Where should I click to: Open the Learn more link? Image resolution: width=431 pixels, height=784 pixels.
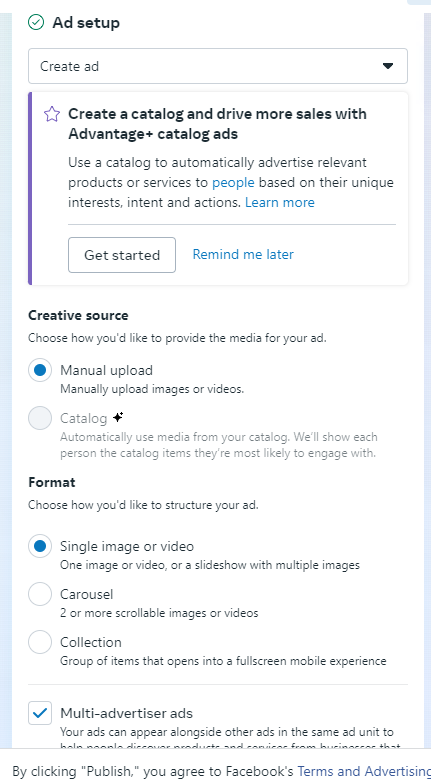(280, 202)
